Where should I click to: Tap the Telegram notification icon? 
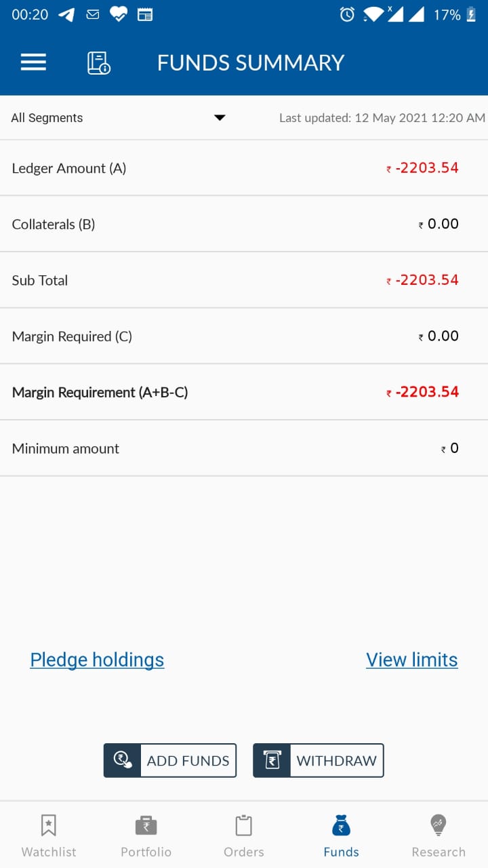66,14
